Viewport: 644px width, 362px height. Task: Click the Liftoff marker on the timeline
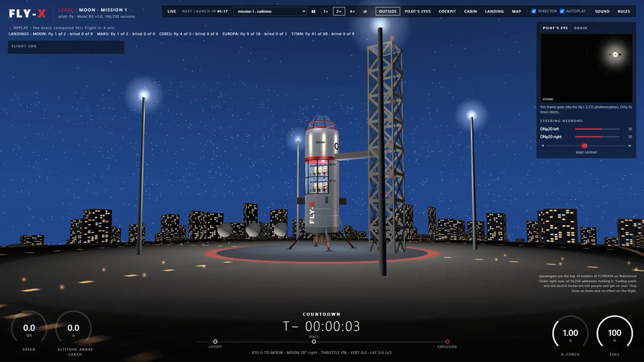tap(215, 342)
